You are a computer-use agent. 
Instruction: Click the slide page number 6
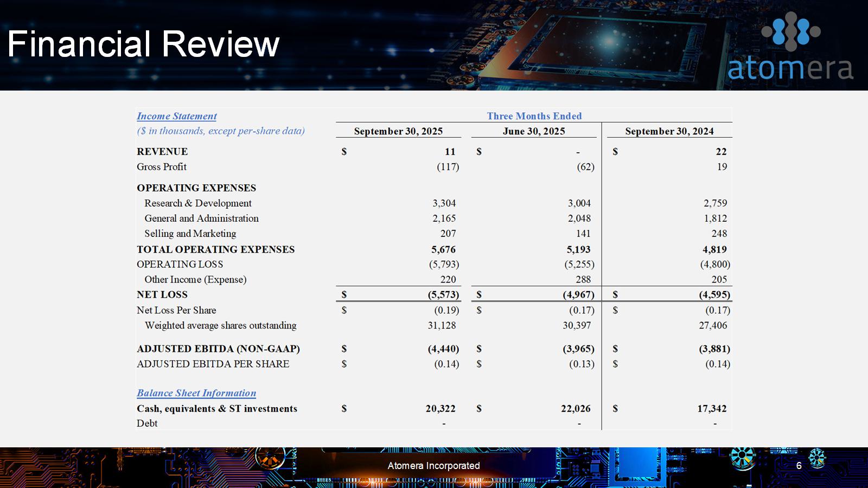click(799, 466)
